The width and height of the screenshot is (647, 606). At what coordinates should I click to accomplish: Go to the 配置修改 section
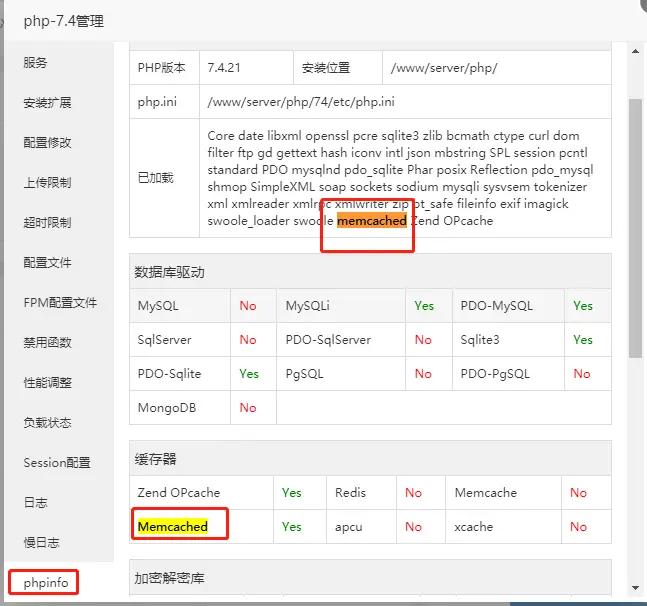coord(47,142)
